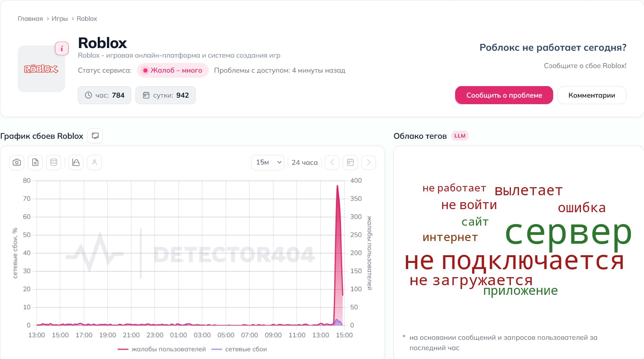Go to previous time period arrow

point(332,163)
